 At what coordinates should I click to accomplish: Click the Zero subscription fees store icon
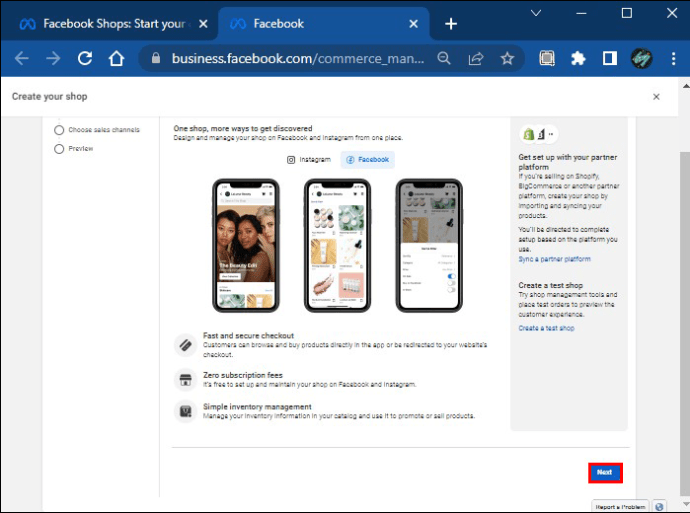click(185, 379)
